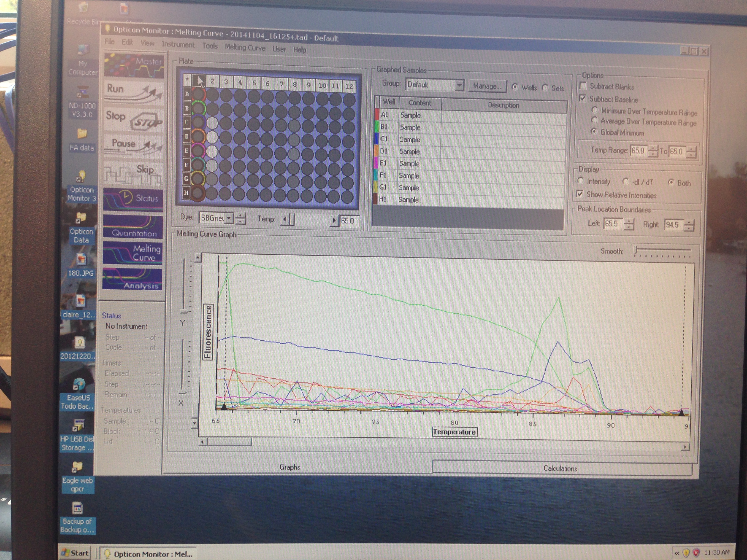
Task: Adjust Dye stepper arrows
Action: click(240, 219)
